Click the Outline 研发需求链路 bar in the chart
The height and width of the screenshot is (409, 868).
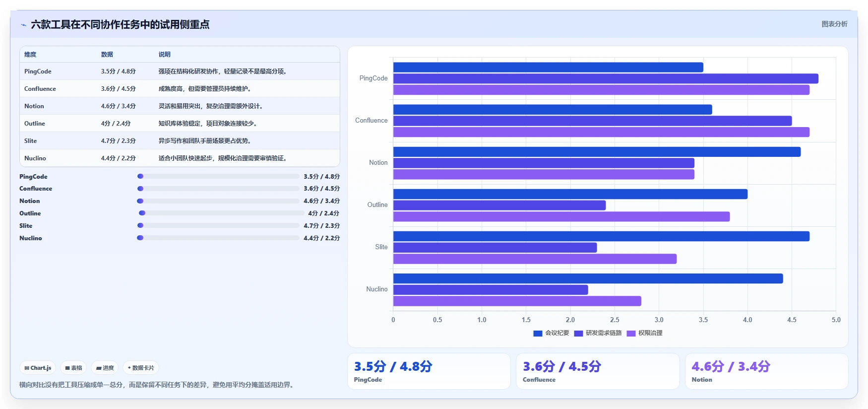499,205
